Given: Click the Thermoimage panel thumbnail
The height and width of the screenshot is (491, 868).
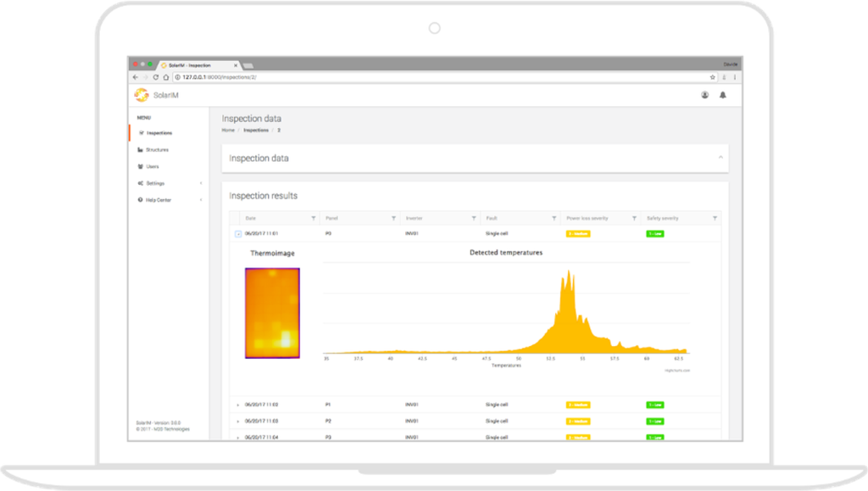Looking at the screenshot, I should 272,313.
